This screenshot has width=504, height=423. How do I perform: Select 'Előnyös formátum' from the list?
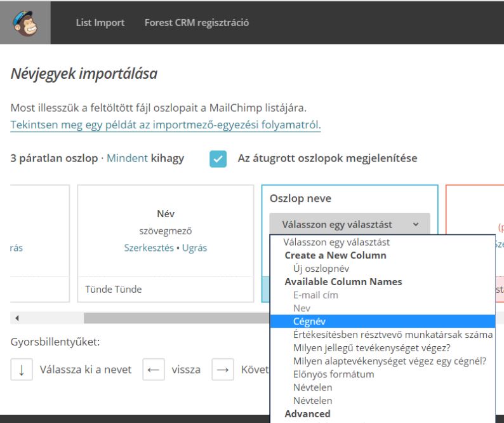(333, 374)
